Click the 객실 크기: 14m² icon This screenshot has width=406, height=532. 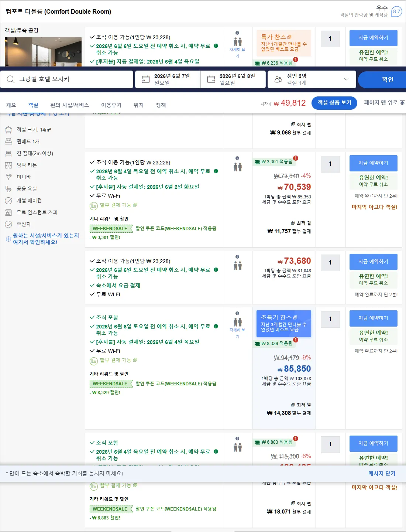pos(8,130)
